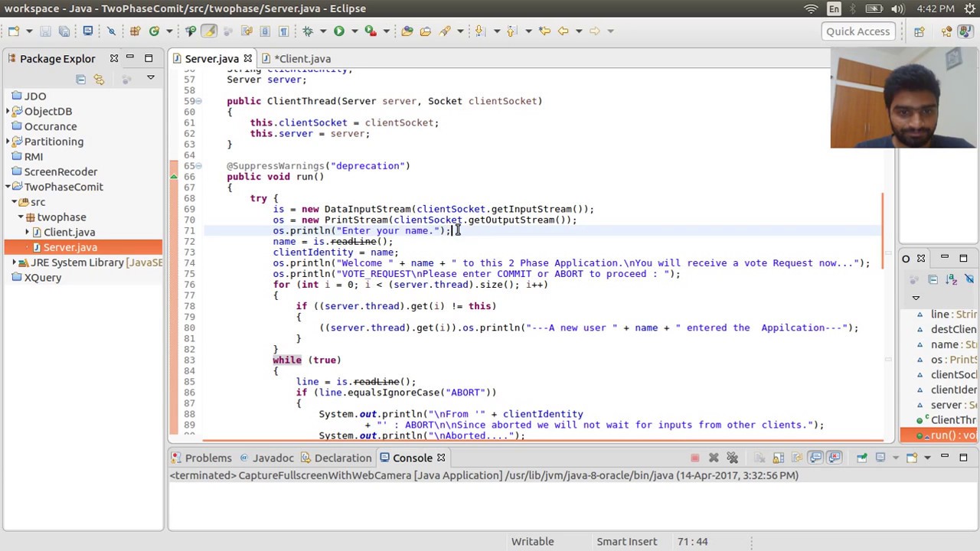This screenshot has height=551, width=980.
Task: Open the Problems tab
Action: coord(201,458)
